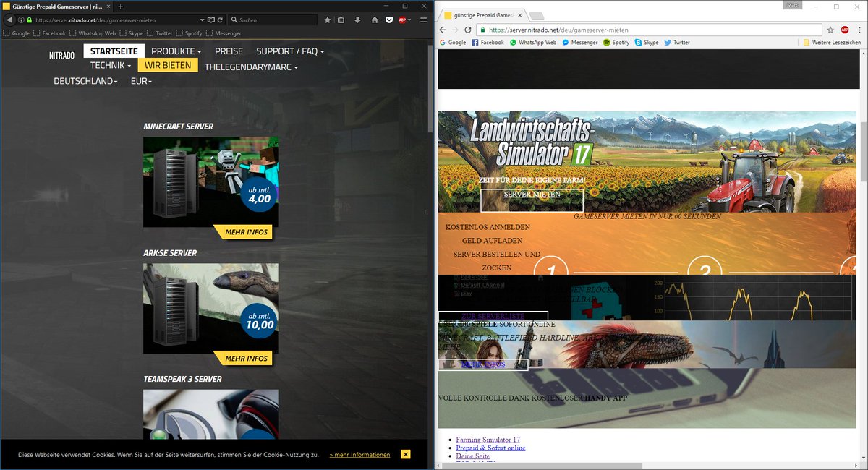Reload the page in Firefox
Screen dimensions: 868x470
click(220, 20)
